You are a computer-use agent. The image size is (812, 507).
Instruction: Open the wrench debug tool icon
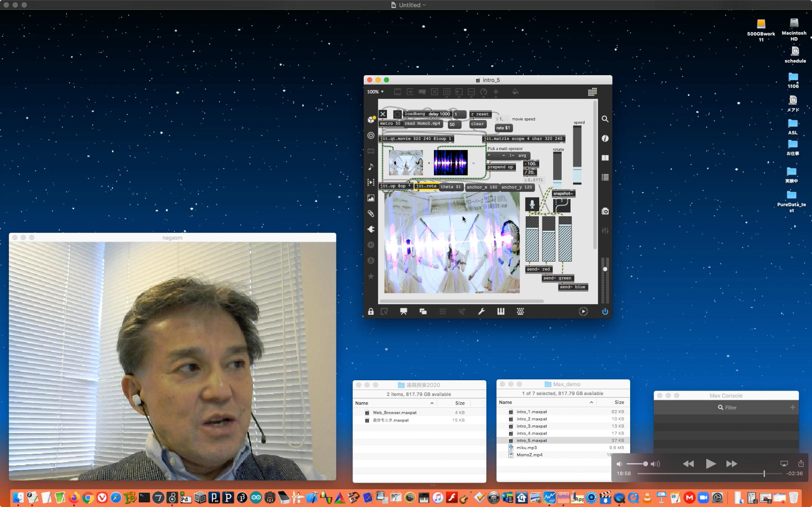click(x=481, y=312)
